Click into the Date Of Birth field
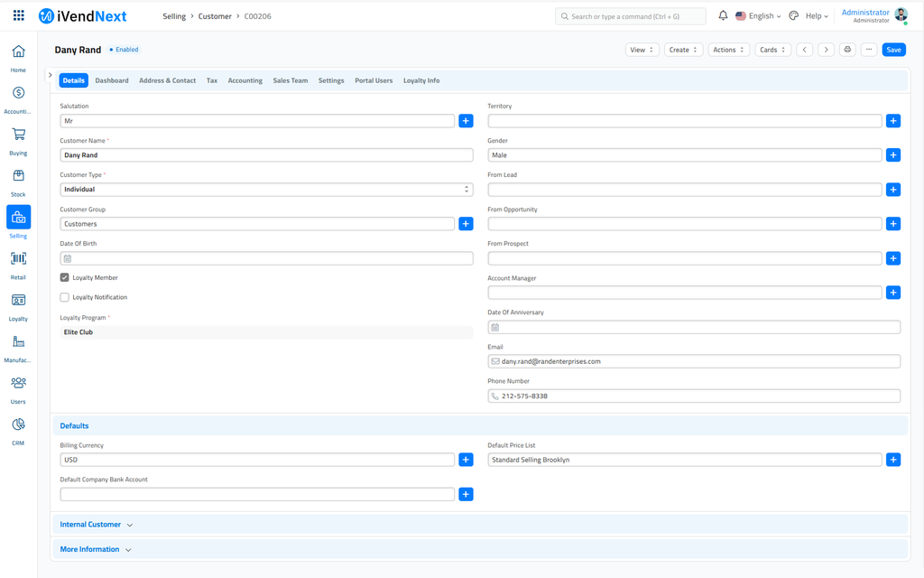This screenshot has height=578, width=924. (266, 258)
